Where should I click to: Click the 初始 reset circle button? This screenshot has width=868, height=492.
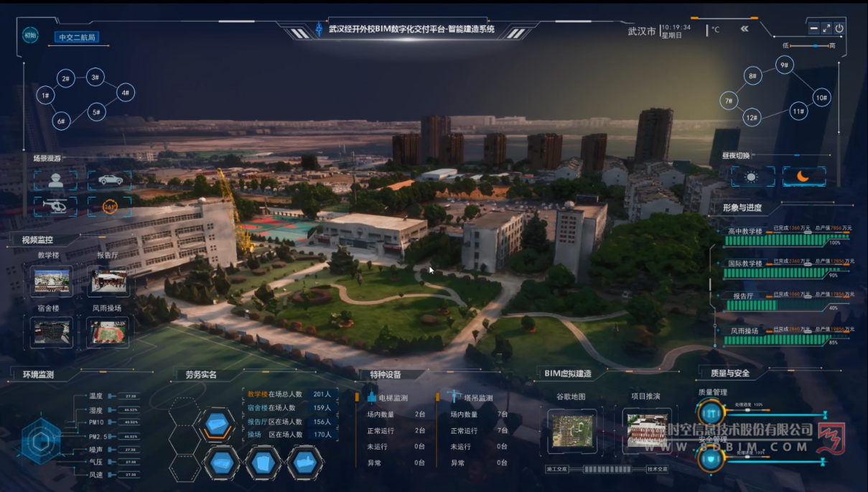pyautogui.click(x=30, y=34)
